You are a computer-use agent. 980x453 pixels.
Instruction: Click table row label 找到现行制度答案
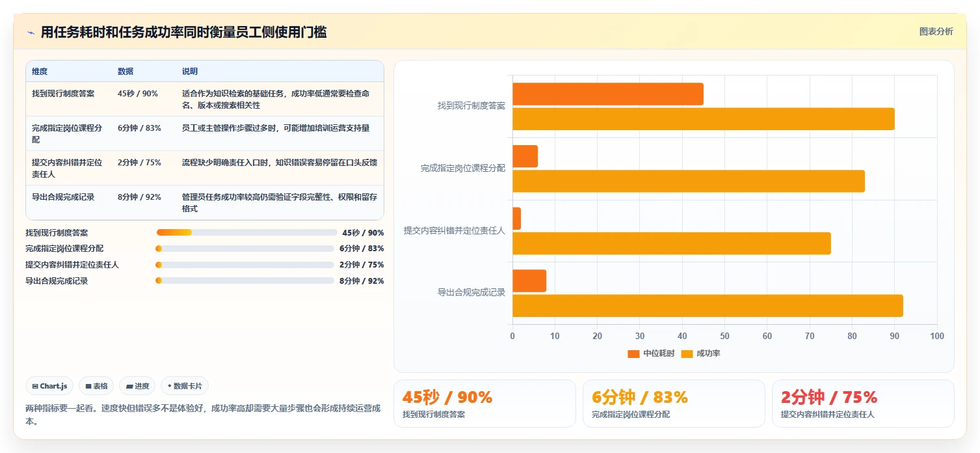pos(63,94)
